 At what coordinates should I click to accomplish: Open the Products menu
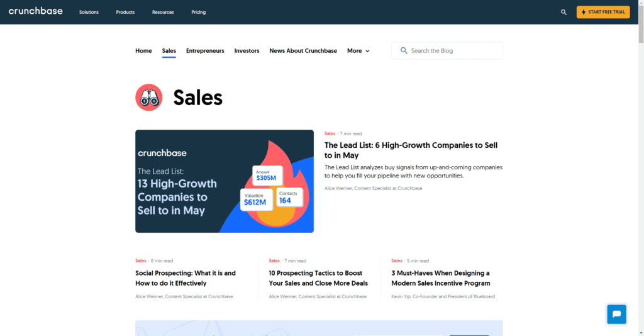tap(125, 13)
